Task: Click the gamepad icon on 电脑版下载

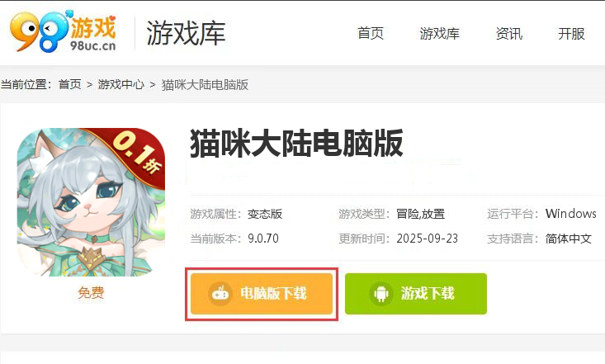Action: tap(220, 294)
